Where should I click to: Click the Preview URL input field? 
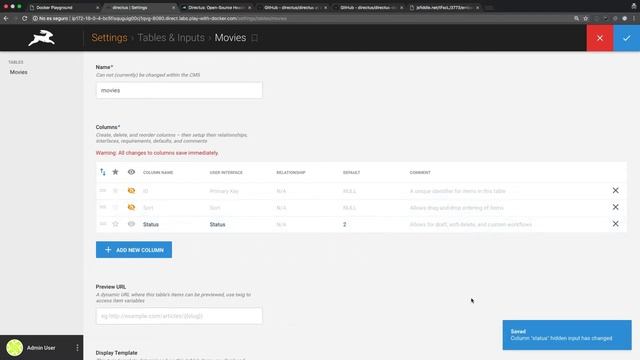pos(179,316)
